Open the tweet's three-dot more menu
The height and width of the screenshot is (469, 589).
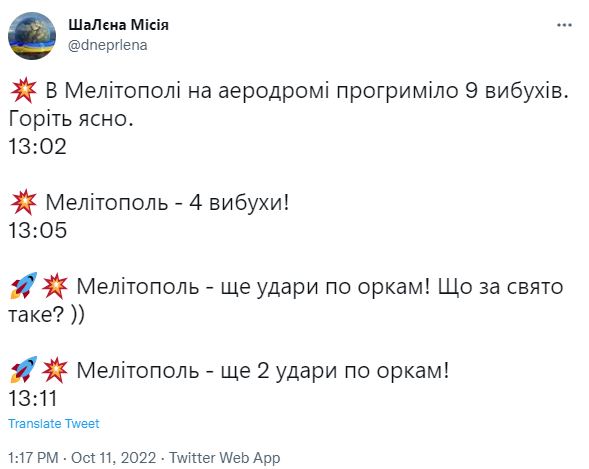564,26
